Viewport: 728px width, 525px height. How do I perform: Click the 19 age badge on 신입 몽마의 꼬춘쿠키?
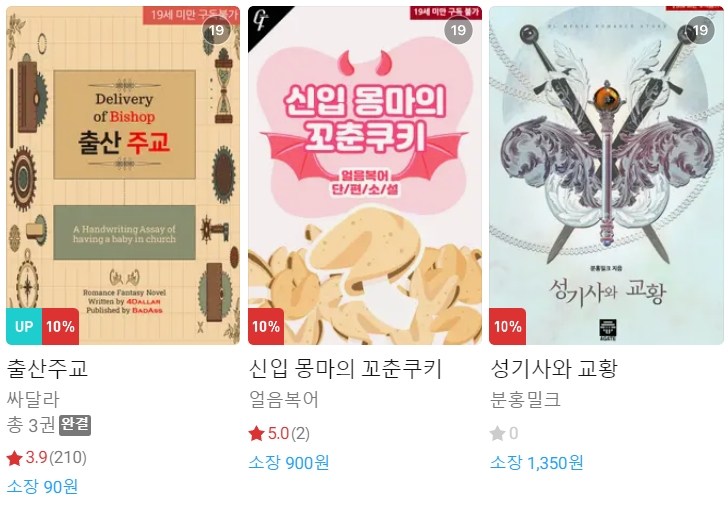[x=458, y=31]
